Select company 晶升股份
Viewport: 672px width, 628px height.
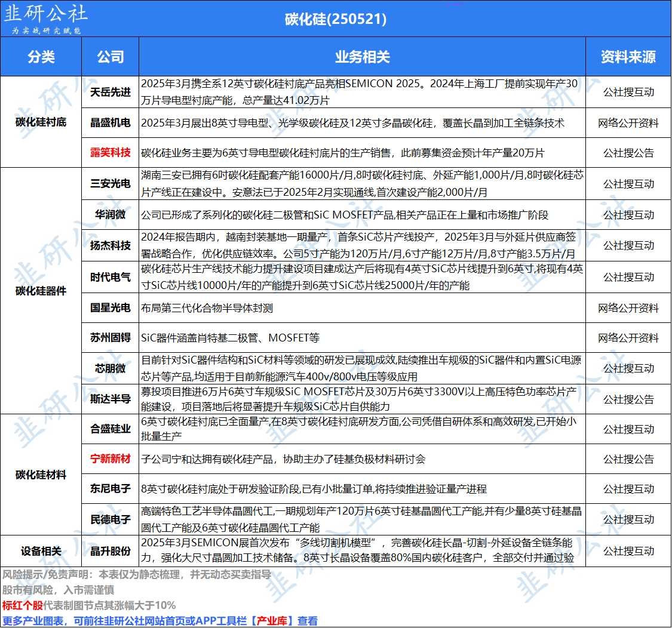tap(110, 551)
